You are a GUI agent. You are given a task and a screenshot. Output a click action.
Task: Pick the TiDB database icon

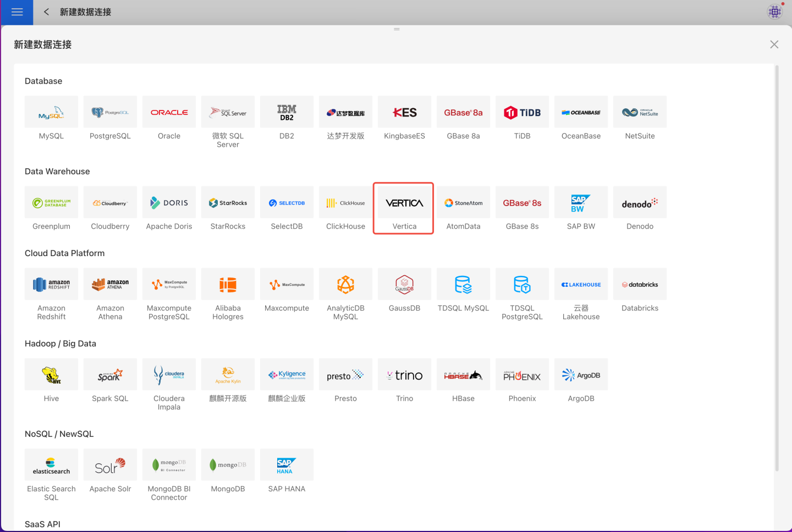coord(522,112)
